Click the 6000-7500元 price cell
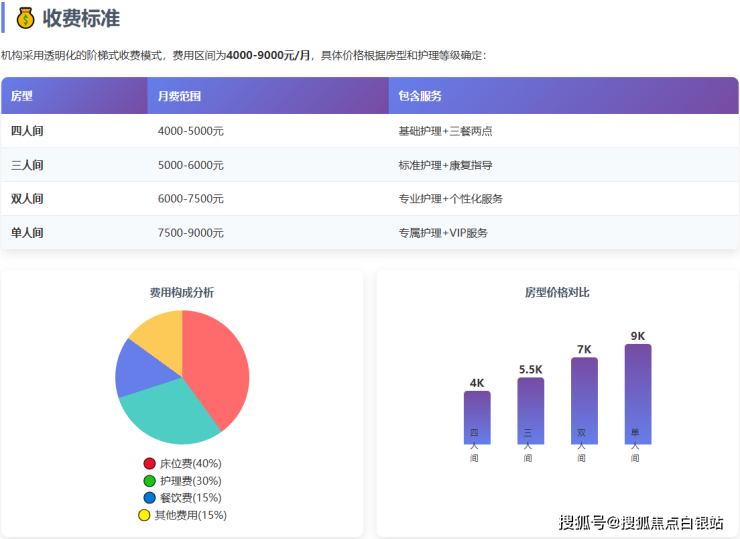The width and height of the screenshot is (740, 539). click(x=190, y=199)
